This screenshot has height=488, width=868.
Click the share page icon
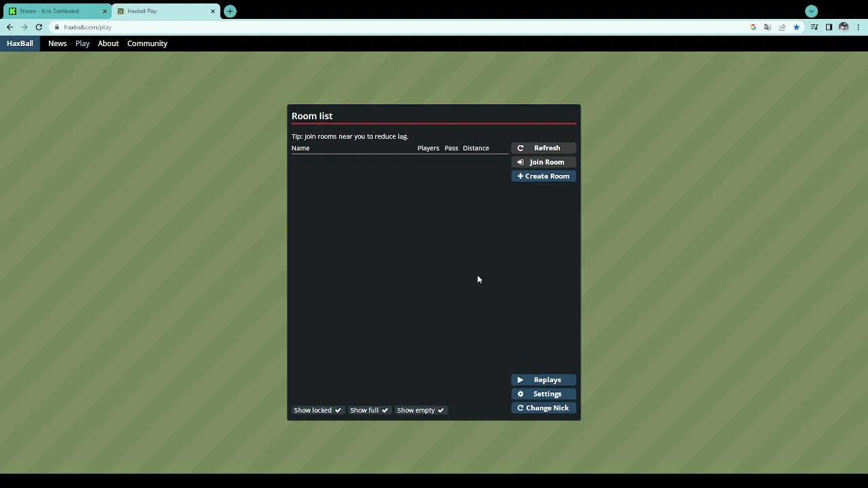[x=782, y=27]
